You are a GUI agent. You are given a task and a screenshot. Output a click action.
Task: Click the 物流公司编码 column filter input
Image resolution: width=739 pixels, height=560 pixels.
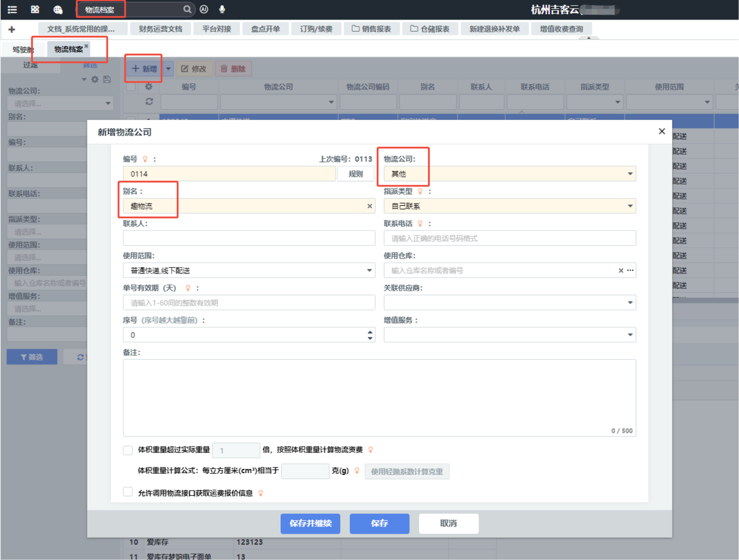pyautogui.click(x=368, y=102)
